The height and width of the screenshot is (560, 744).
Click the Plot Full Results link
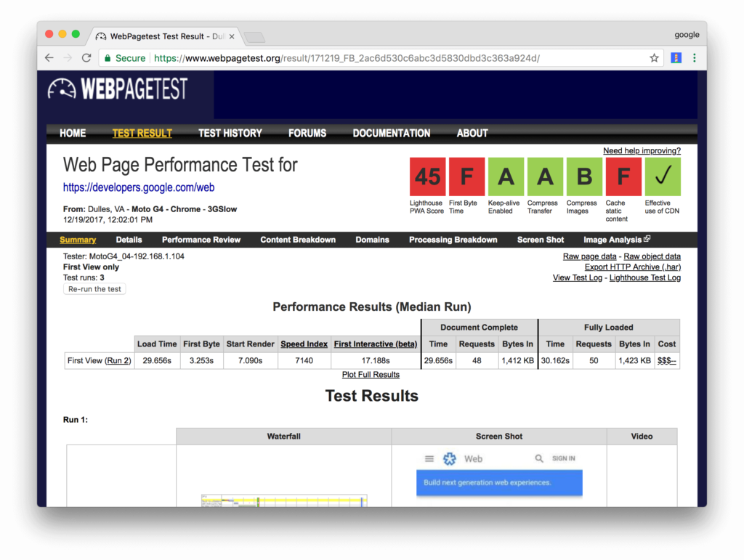(371, 374)
